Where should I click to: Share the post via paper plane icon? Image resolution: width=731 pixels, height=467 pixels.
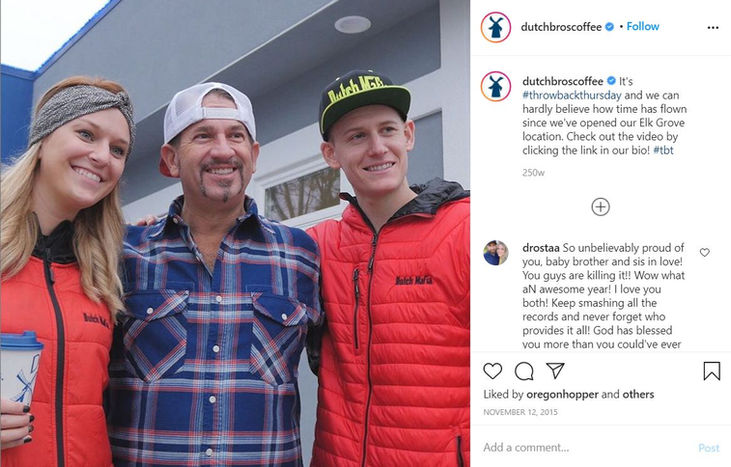(555, 371)
